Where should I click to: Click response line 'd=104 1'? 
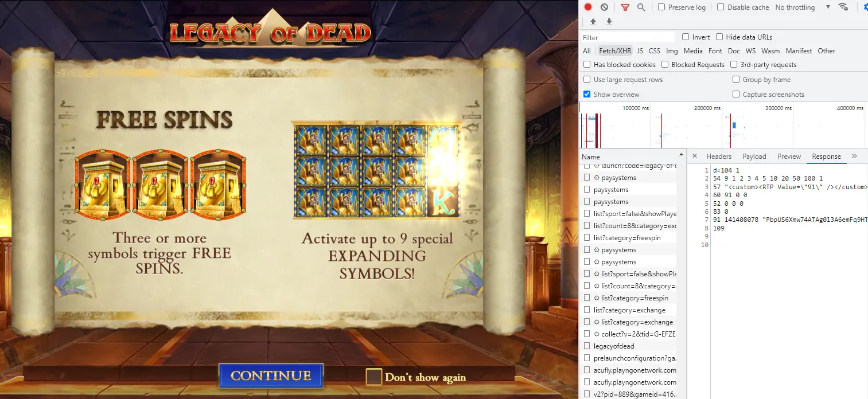(726, 170)
